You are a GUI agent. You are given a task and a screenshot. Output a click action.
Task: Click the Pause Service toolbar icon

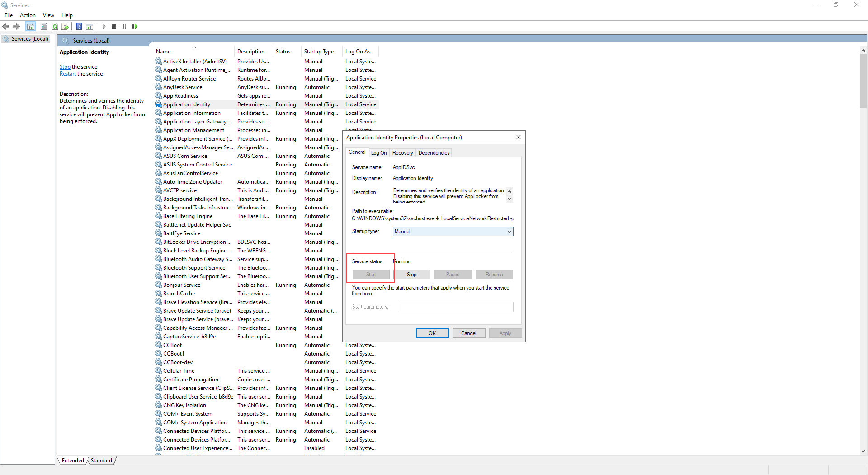tap(124, 26)
